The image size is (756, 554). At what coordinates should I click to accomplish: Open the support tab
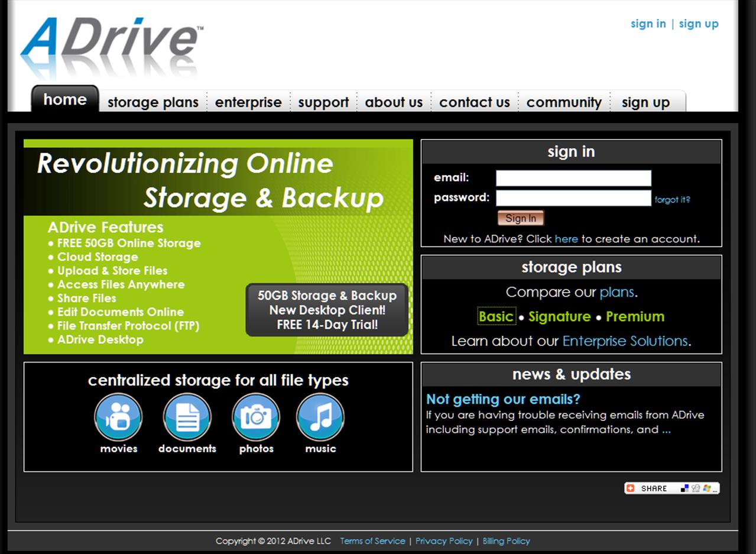tap(323, 102)
